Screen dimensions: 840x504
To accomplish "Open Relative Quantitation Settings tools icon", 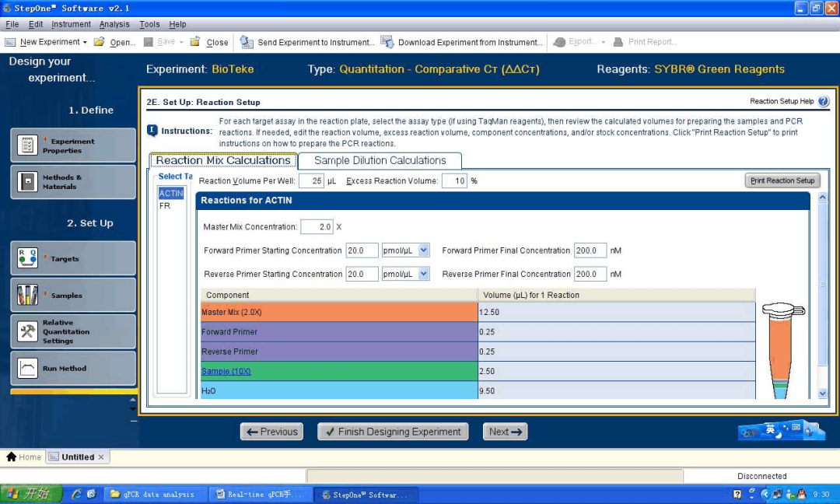I will point(28,332).
